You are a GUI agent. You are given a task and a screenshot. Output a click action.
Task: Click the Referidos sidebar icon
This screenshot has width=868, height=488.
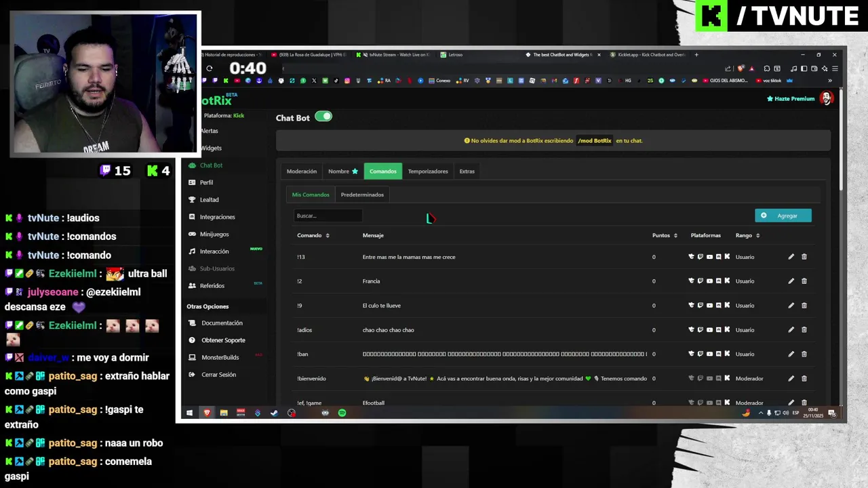click(x=193, y=286)
